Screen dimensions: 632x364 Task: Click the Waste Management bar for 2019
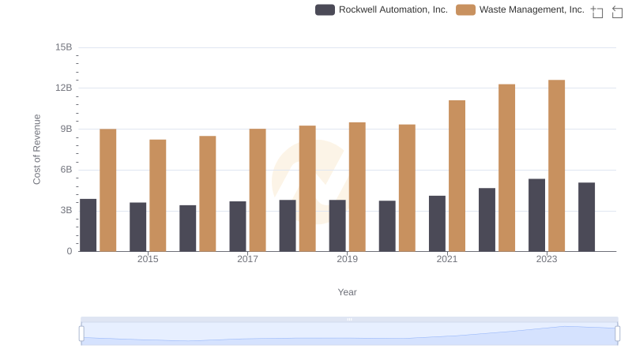357,187
